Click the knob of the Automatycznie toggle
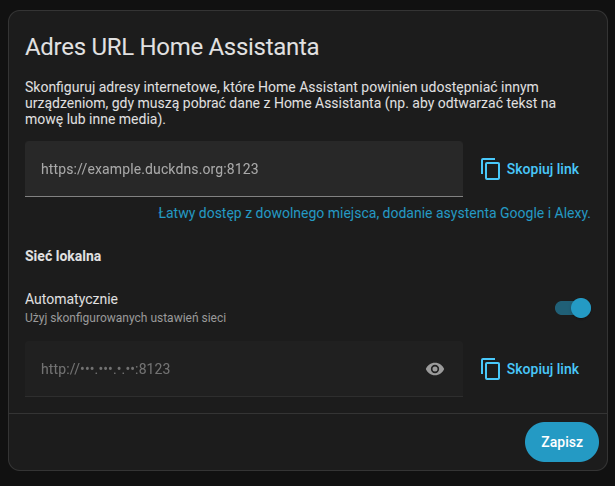The width and height of the screenshot is (615, 486). tap(581, 308)
